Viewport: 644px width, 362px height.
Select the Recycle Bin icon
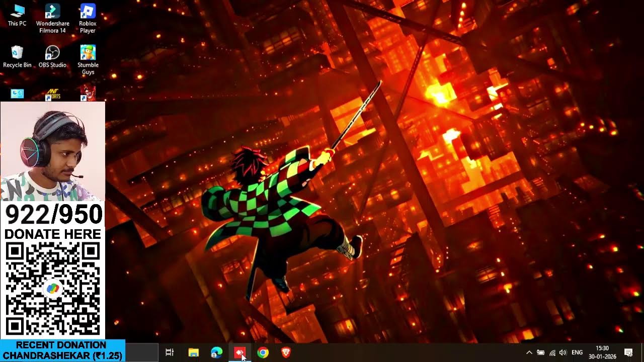point(17,57)
